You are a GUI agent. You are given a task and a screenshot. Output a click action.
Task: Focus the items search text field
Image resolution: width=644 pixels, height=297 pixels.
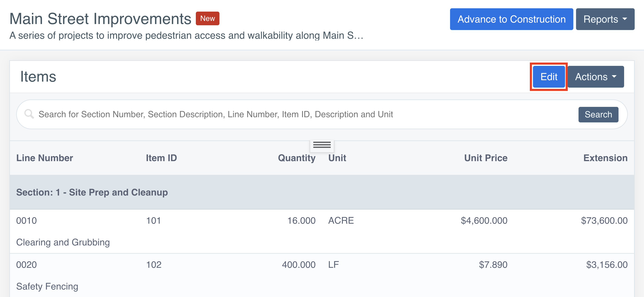300,114
